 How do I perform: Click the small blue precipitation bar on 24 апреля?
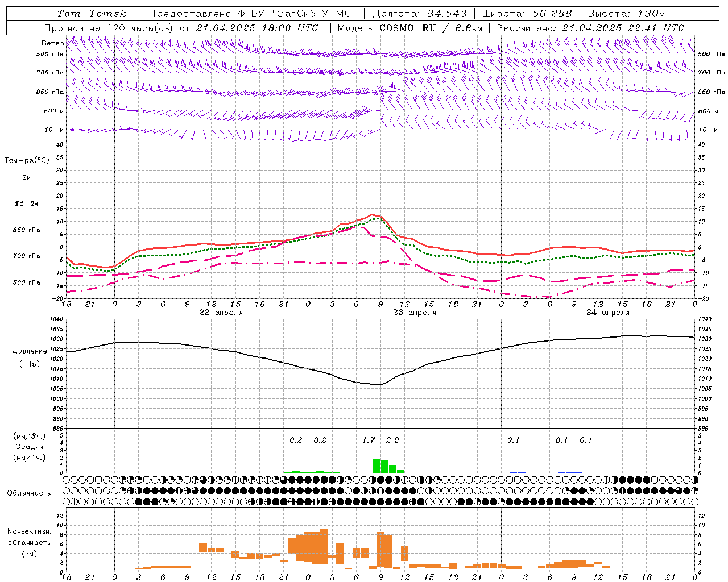click(x=574, y=472)
